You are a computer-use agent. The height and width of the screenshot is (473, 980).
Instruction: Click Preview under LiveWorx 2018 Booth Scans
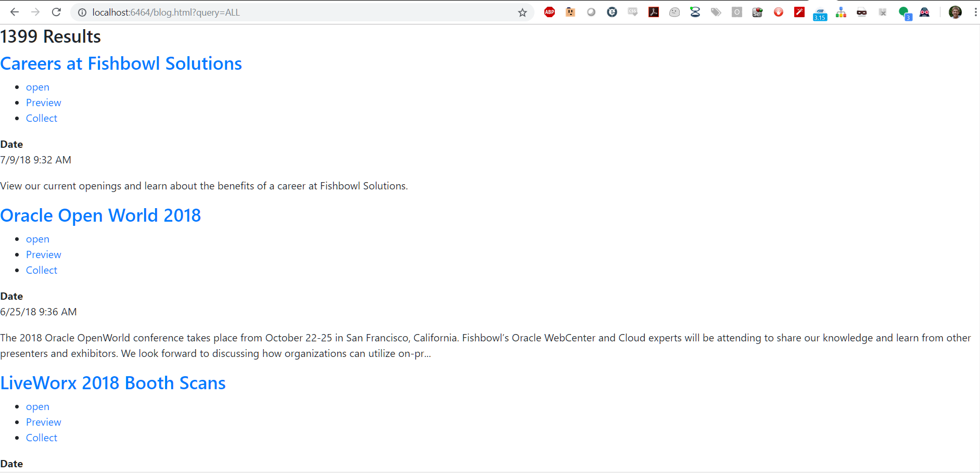pos(44,422)
